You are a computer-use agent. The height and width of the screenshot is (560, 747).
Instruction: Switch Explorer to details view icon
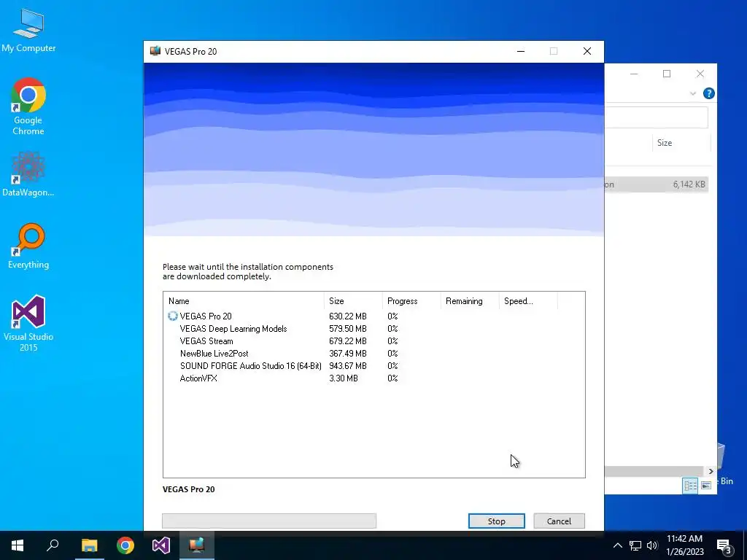690,485
